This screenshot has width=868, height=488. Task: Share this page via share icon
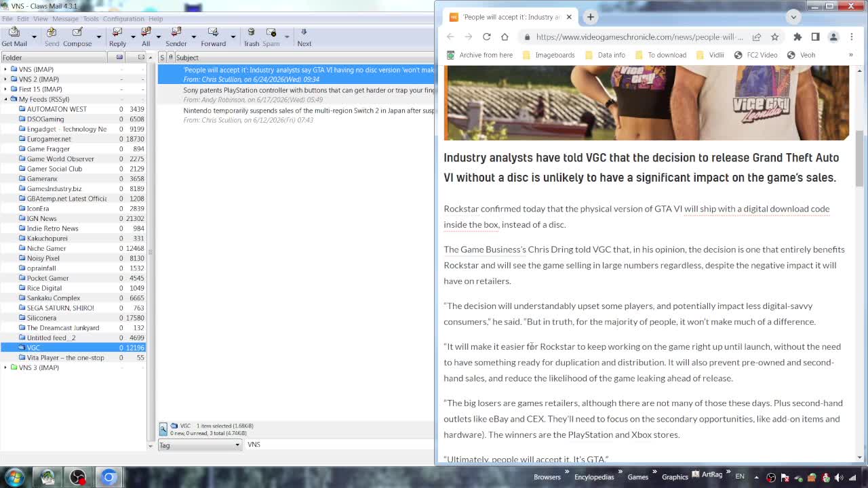tap(756, 37)
